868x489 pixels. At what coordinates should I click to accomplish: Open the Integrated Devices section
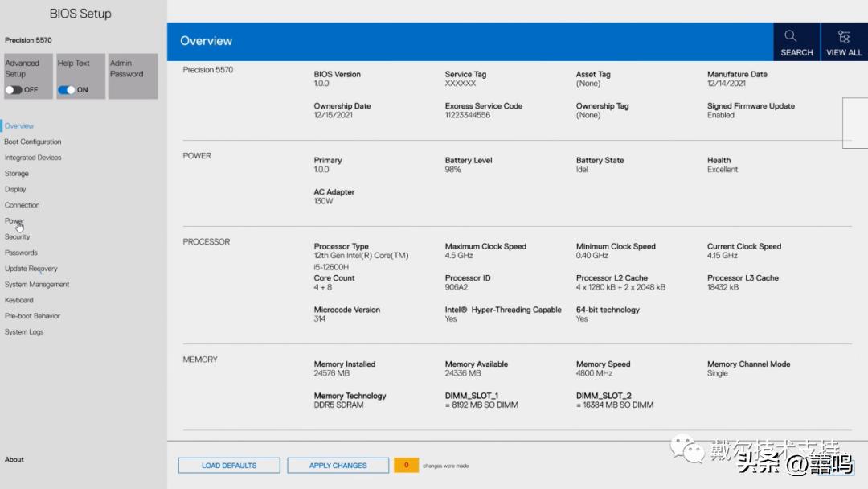(x=31, y=158)
